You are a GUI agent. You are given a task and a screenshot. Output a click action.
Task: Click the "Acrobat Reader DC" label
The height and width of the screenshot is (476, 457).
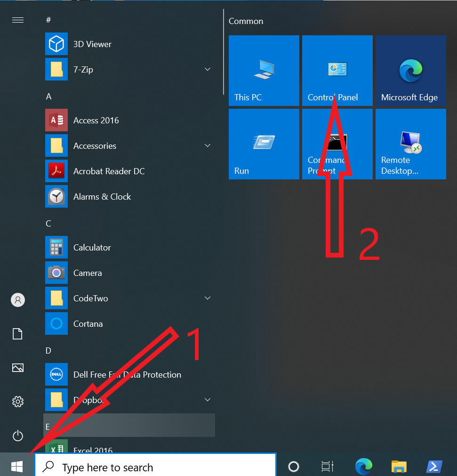(x=109, y=171)
